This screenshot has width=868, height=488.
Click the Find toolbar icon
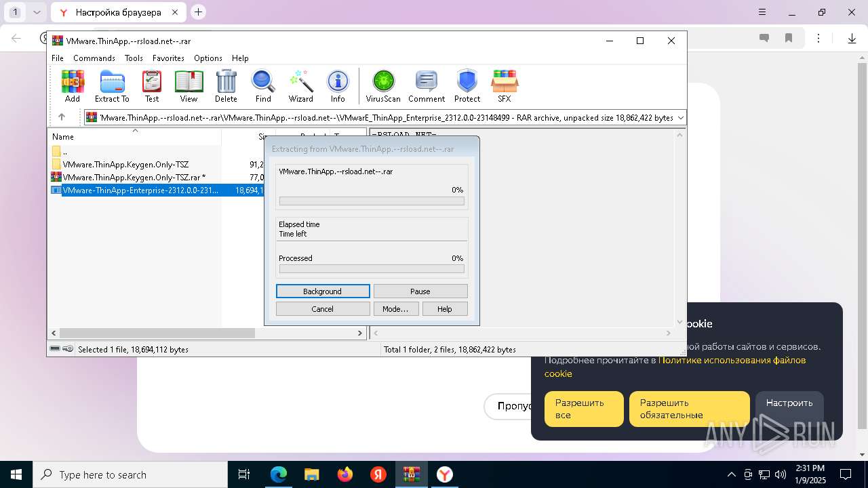[263, 86]
